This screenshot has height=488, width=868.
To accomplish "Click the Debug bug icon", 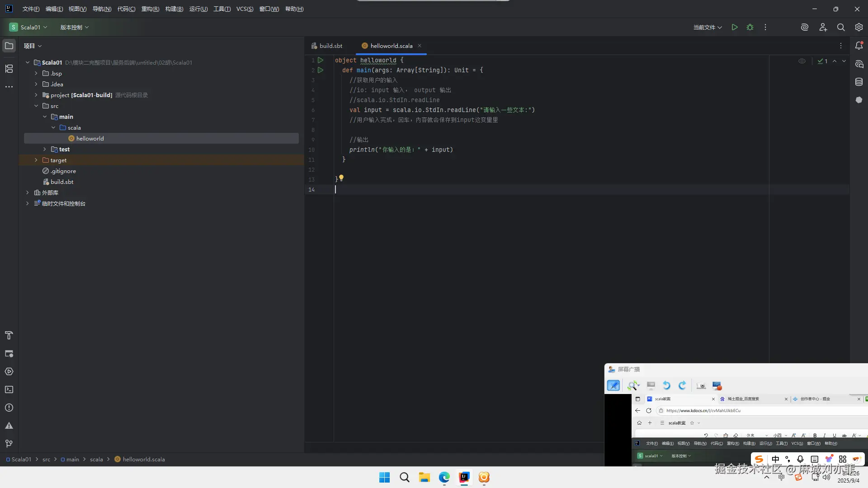I will (x=750, y=27).
